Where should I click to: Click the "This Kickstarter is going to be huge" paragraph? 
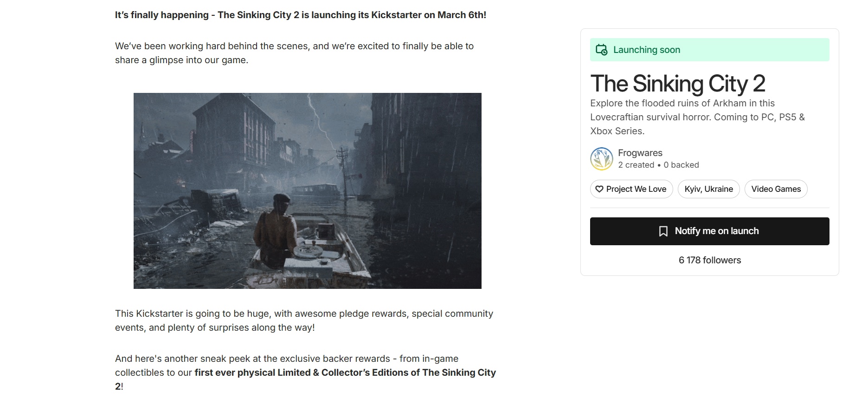coord(304,320)
